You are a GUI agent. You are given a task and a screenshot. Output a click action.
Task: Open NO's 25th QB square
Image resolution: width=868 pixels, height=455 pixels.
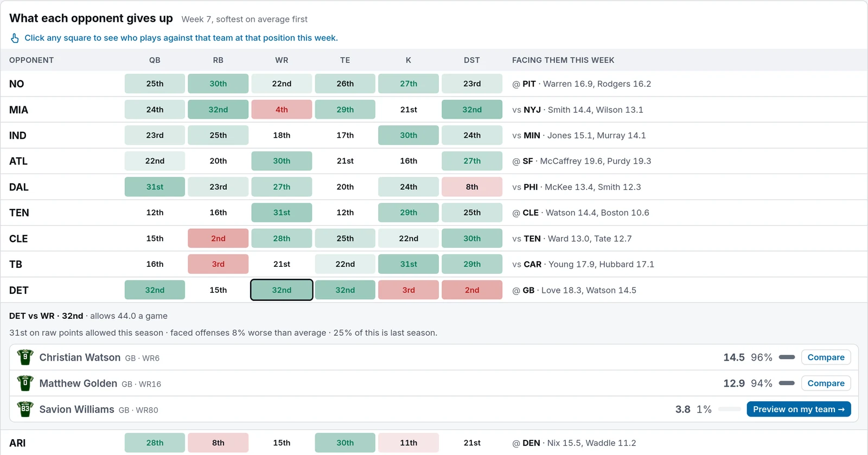155,84
